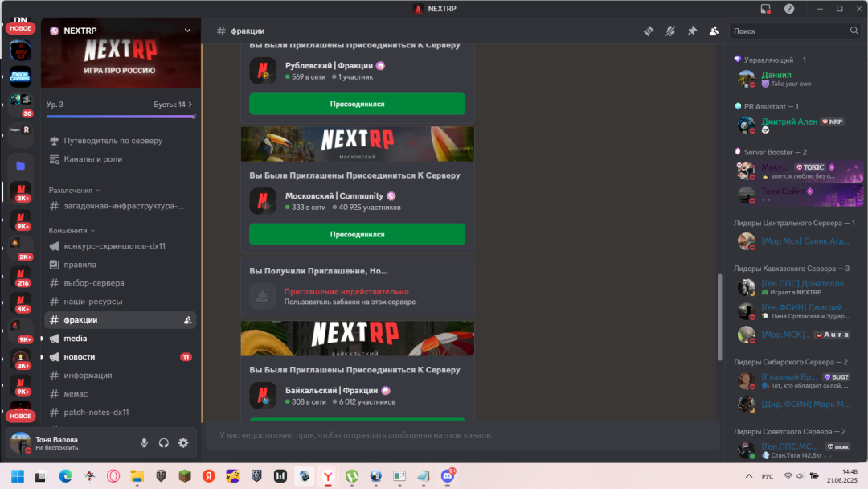Open the мемас channel
The width and height of the screenshot is (868, 489).
coord(121,394)
